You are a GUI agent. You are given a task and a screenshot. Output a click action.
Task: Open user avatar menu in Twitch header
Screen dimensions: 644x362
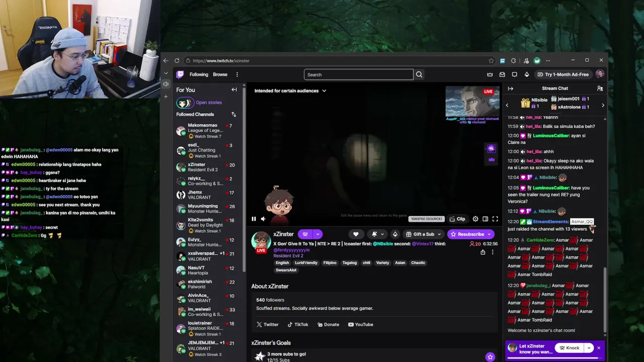(x=600, y=74)
